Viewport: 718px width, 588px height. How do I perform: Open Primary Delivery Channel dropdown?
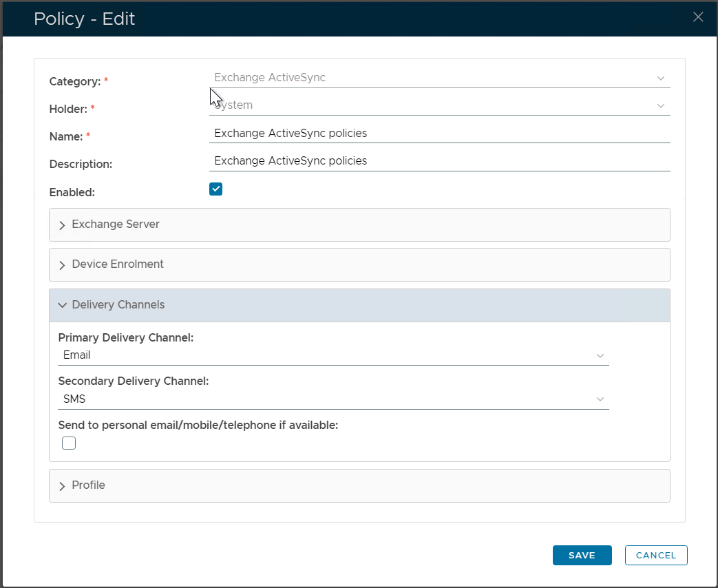pos(333,355)
